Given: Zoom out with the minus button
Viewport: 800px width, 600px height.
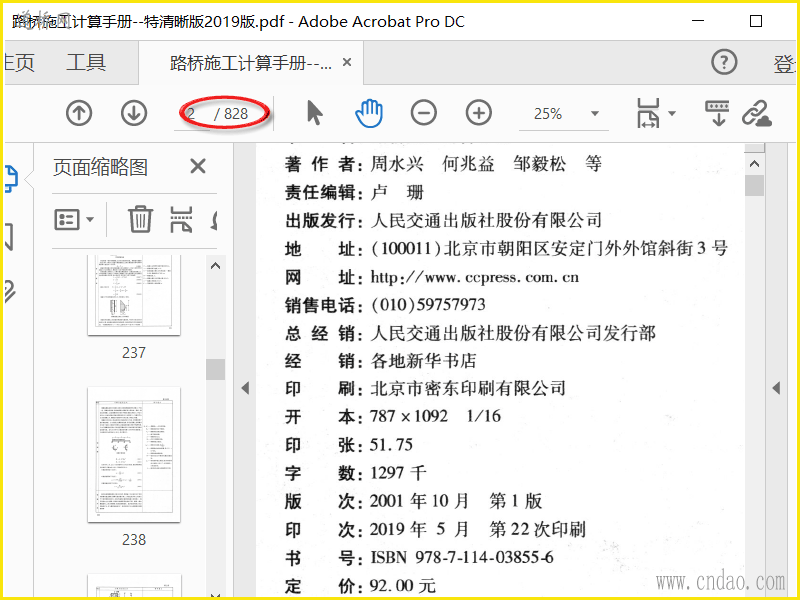Looking at the screenshot, I should (x=424, y=113).
